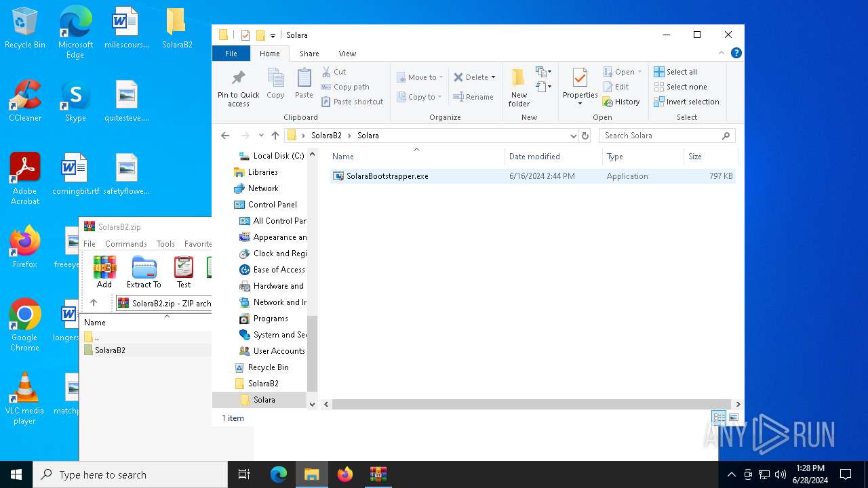Viewport: 868px width, 488px height.
Task: Refresh the Solara folder
Action: pos(585,136)
